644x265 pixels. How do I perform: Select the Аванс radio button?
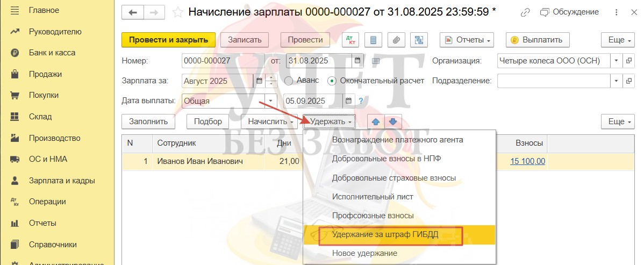(x=289, y=81)
